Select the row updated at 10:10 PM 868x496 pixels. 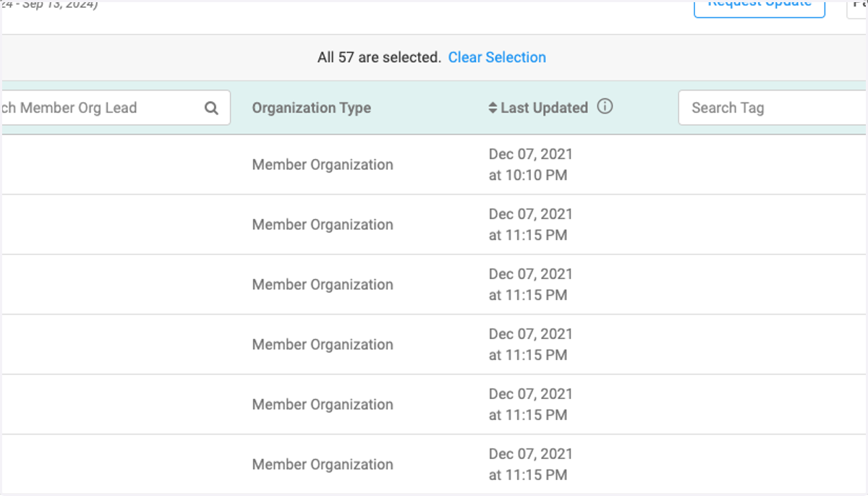(434, 165)
